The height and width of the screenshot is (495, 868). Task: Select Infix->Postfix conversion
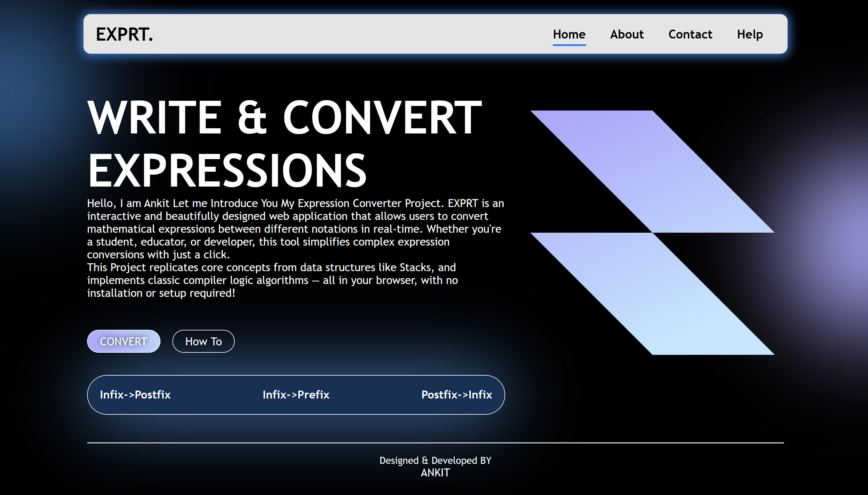tap(135, 394)
